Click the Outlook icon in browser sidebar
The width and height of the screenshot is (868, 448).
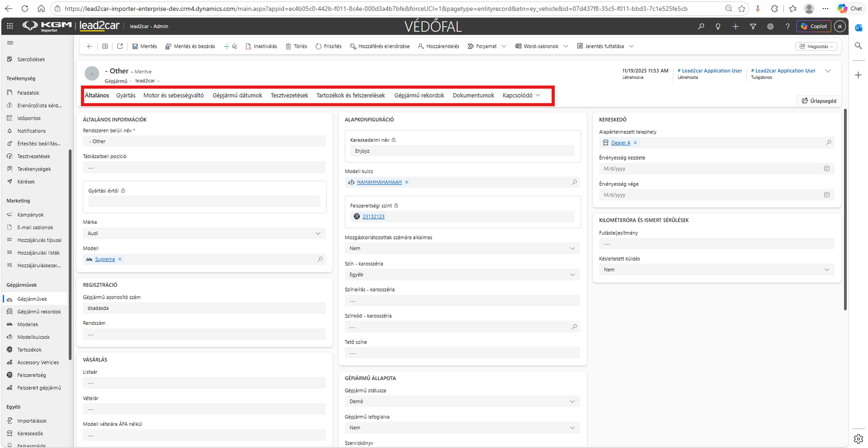click(858, 27)
